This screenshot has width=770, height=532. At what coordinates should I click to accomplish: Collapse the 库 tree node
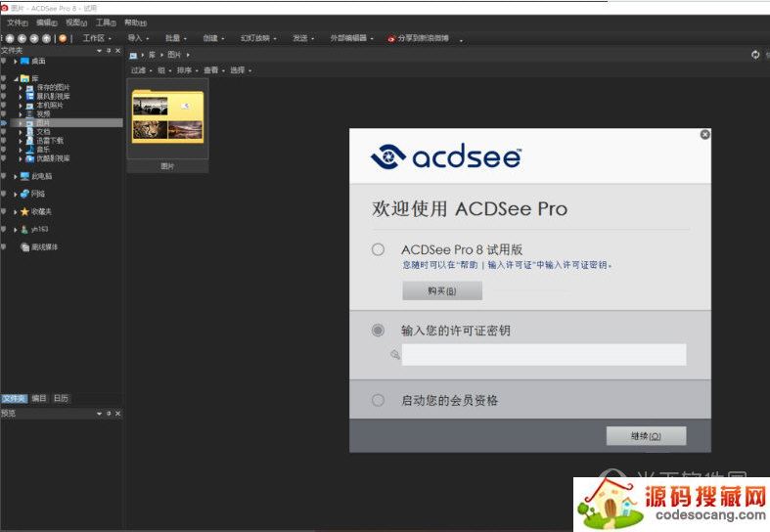coord(16,78)
